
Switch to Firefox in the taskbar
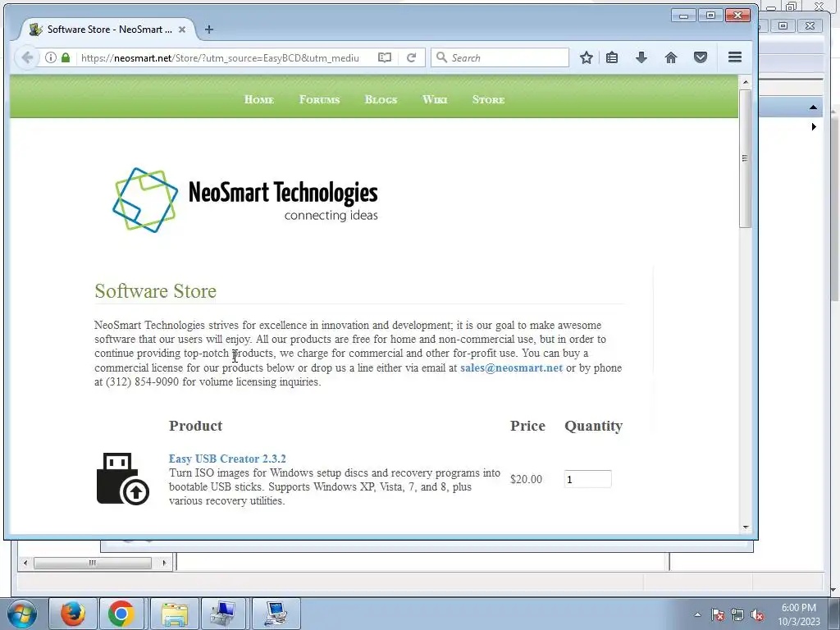tap(73, 614)
